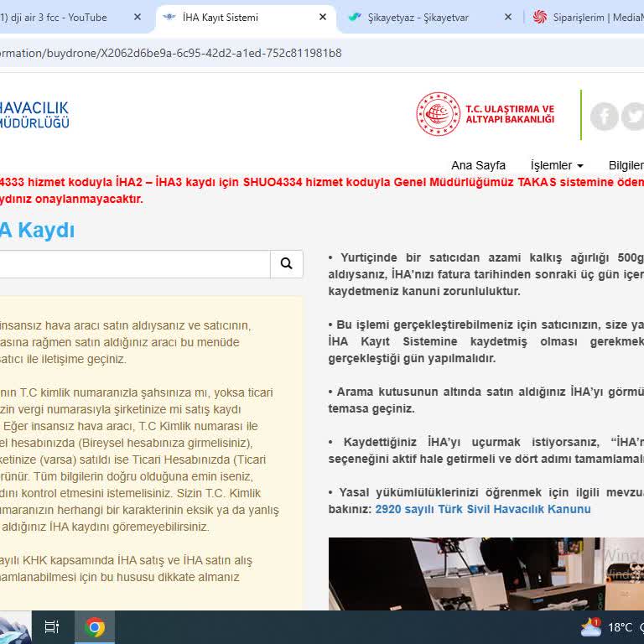Close the Şikayetvar tab
Viewport: 644px width, 644px height.
(x=507, y=18)
